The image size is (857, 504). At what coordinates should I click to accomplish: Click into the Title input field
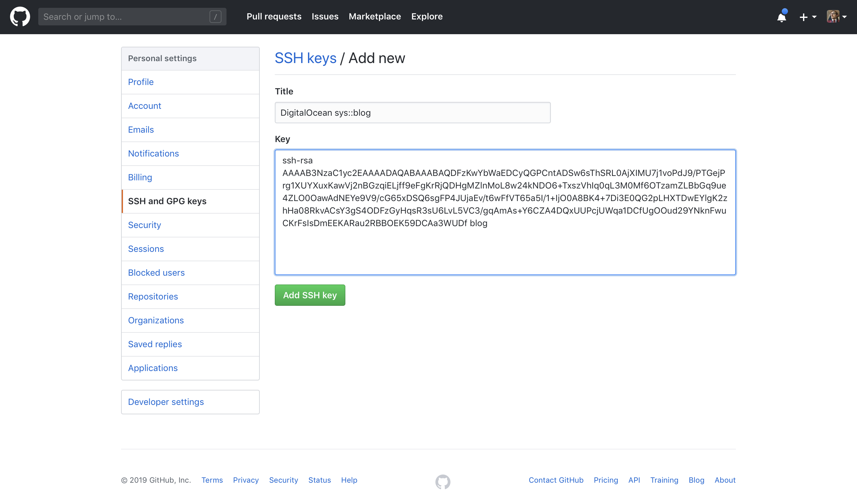tap(412, 113)
